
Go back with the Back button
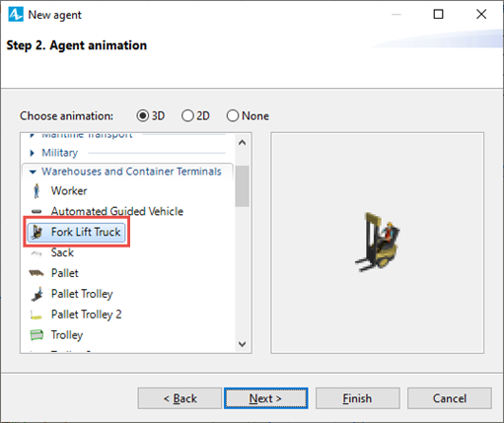point(180,398)
